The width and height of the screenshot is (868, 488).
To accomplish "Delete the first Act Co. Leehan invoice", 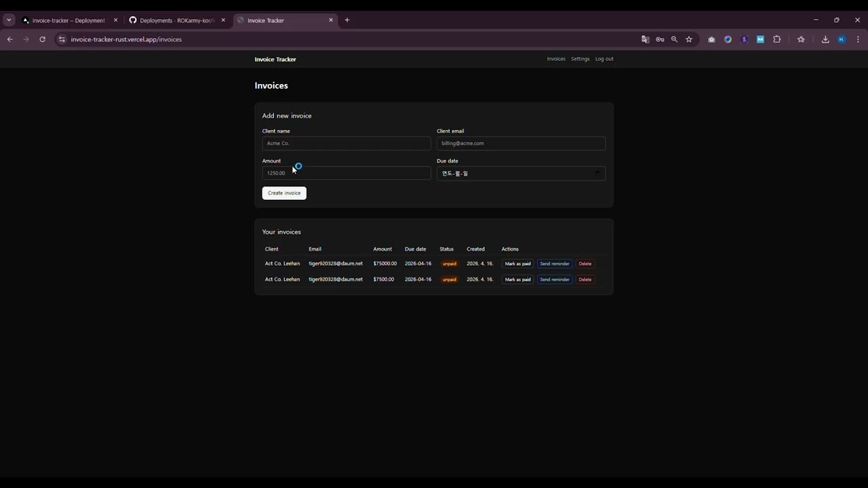I will (585, 264).
